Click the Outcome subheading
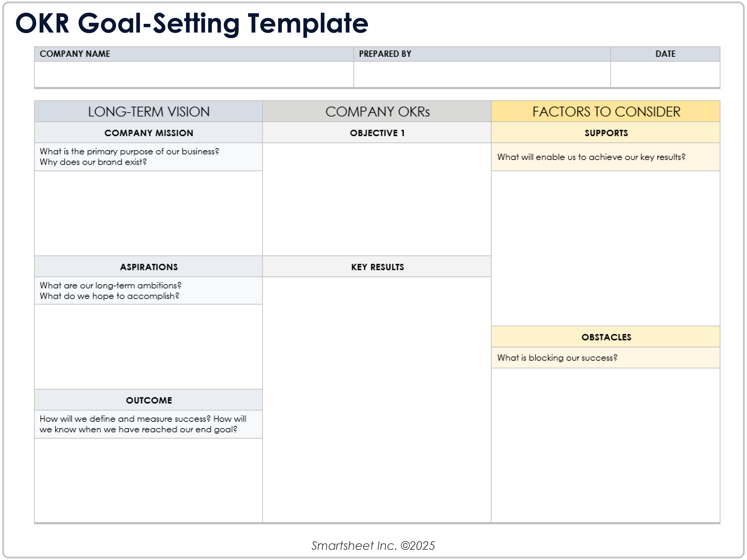Image resolution: width=747 pixels, height=560 pixels. click(149, 400)
